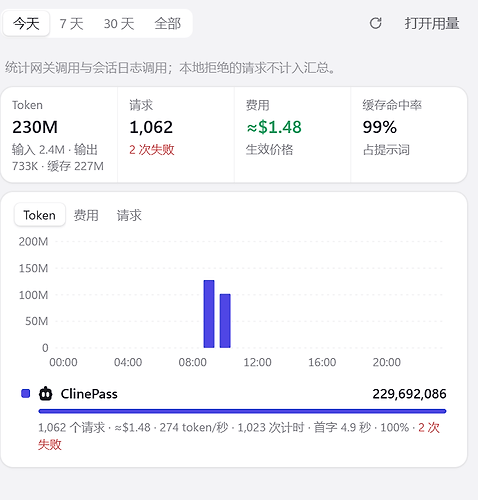Click the 08:00 time axis label
Screen dimensions: 478x500
pos(193,362)
